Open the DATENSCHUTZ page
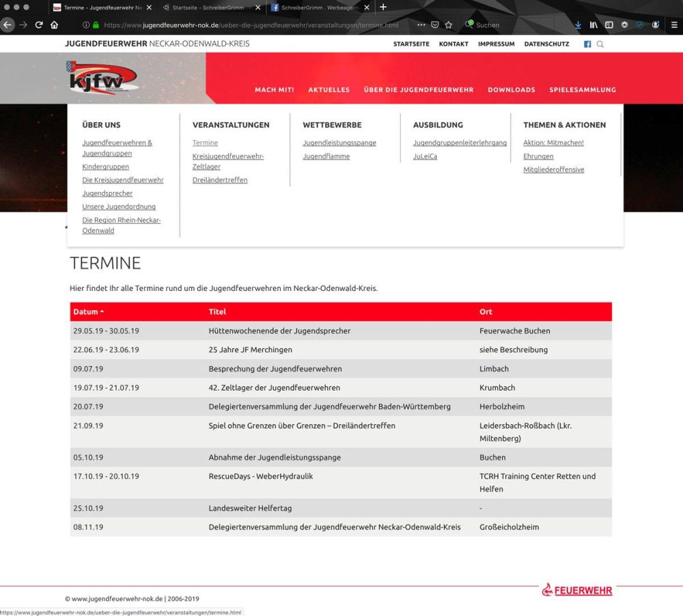Image resolution: width=683 pixels, height=616 pixels. (x=546, y=44)
